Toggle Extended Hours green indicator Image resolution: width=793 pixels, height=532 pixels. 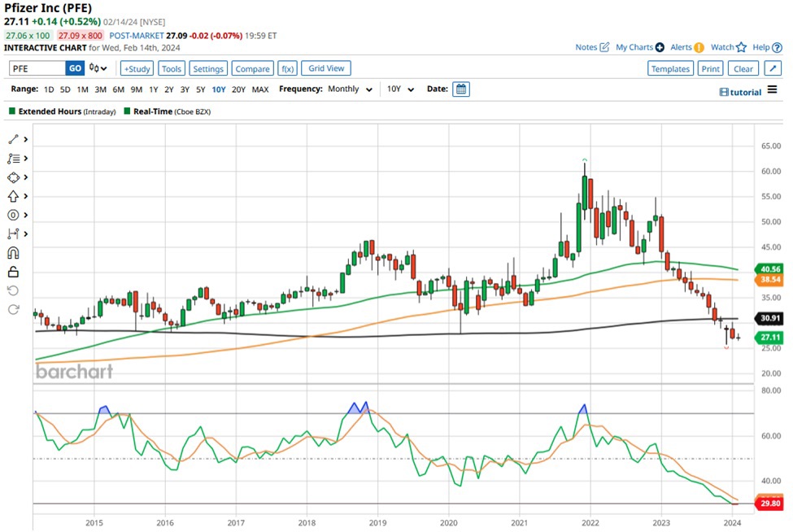click(x=12, y=111)
